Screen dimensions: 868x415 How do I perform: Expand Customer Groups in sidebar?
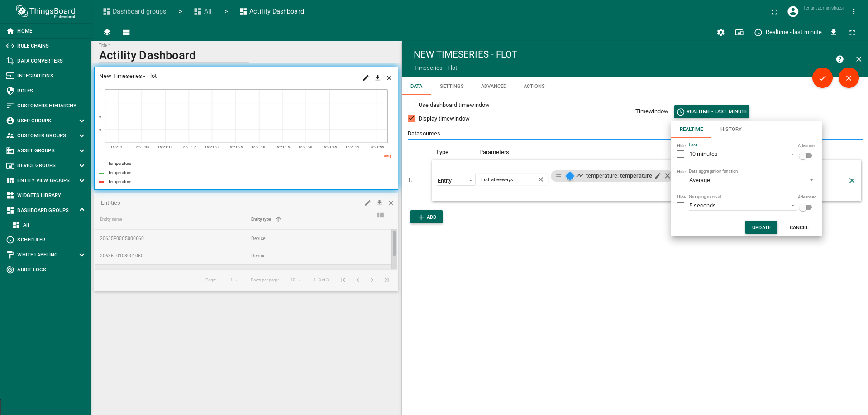pos(81,135)
